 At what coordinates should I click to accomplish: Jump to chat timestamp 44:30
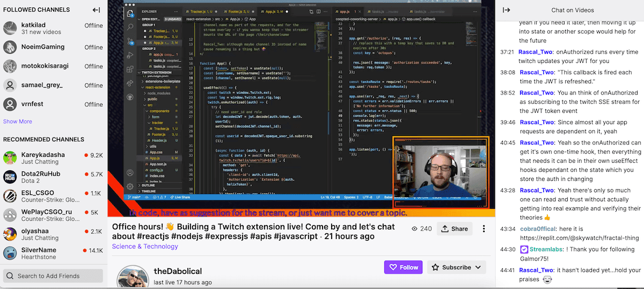[507, 250]
